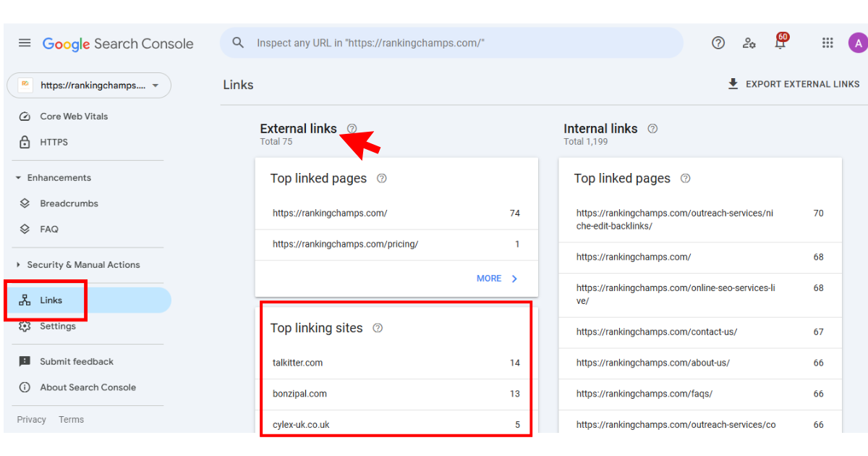Select the online-seo-services-live row

click(x=700, y=295)
